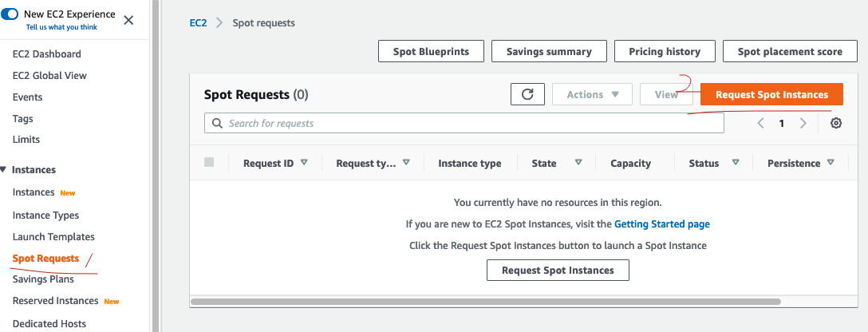The image size is (868, 332).
Task: Click the horizontal scrollbar under the table
Action: (x=486, y=302)
